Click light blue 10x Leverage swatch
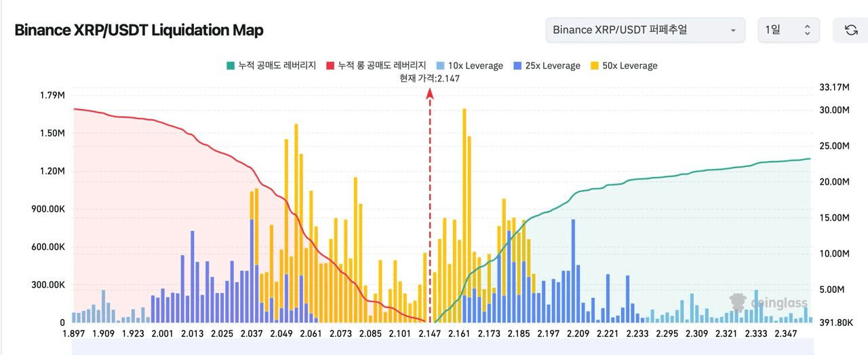 pos(439,66)
